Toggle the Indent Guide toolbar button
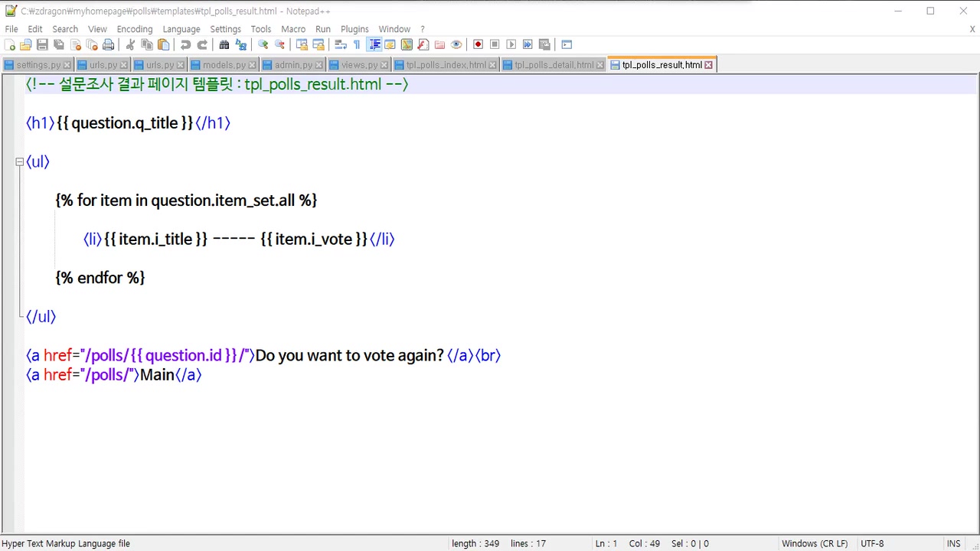 pos(374,44)
